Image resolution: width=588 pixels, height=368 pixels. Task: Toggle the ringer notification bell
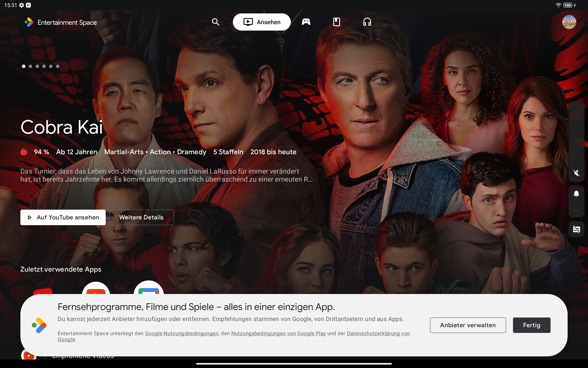(576, 194)
